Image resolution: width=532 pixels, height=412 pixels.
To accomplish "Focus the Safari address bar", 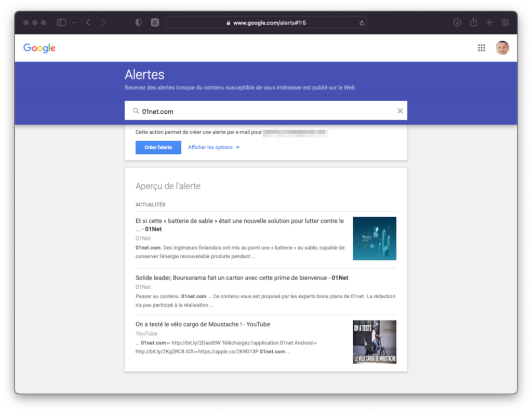I will pos(265,23).
